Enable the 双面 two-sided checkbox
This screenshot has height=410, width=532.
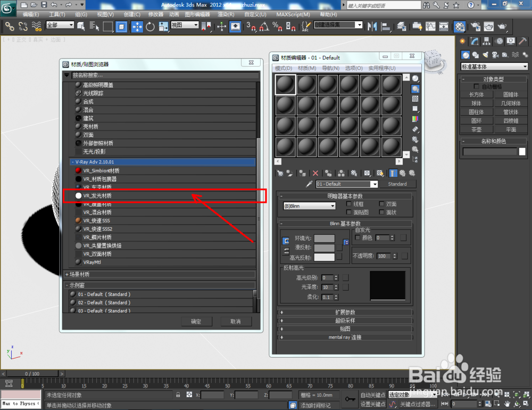pos(381,204)
